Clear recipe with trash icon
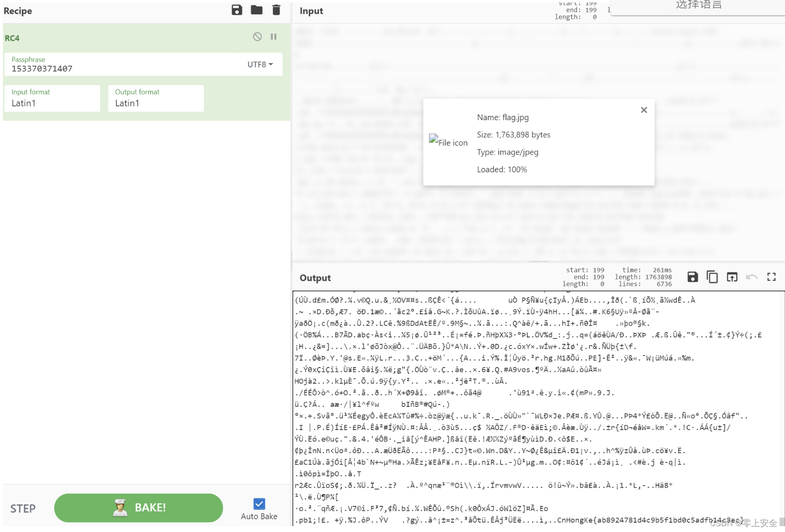Viewport: 785px width, 532px height. (x=276, y=10)
